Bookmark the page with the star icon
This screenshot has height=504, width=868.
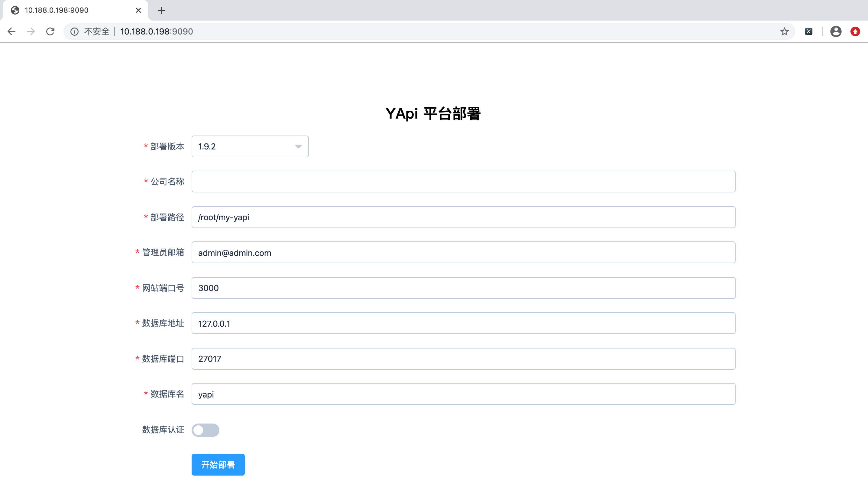click(x=784, y=31)
